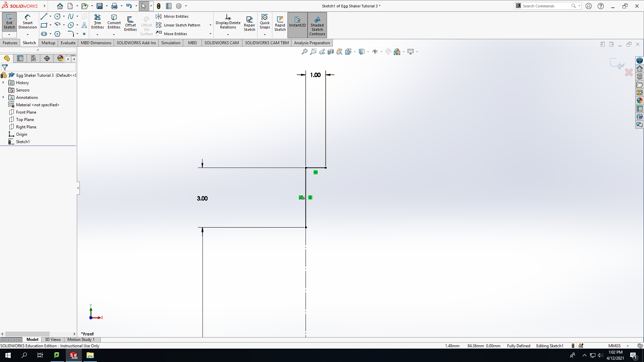The width and height of the screenshot is (644, 362).
Task: Open the ConfigurationManager tab
Action: pos(34,59)
